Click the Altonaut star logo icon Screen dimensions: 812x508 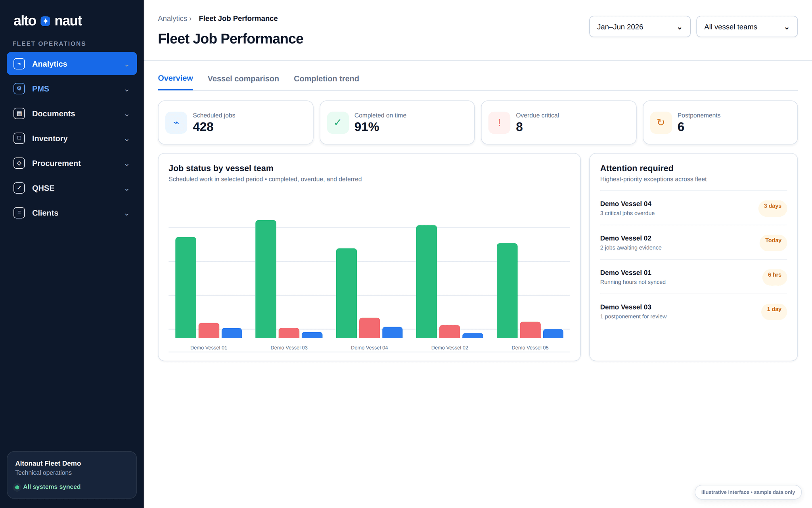click(46, 21)
